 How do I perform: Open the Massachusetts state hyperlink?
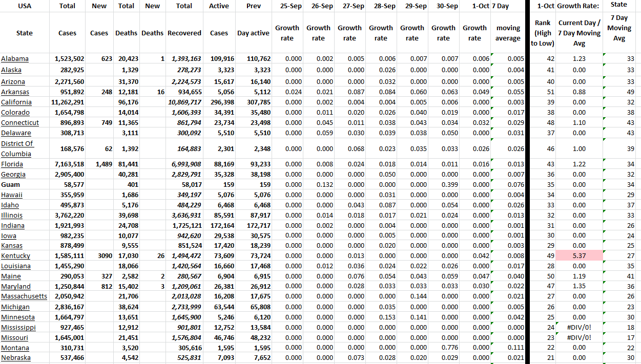coord(24,296)
